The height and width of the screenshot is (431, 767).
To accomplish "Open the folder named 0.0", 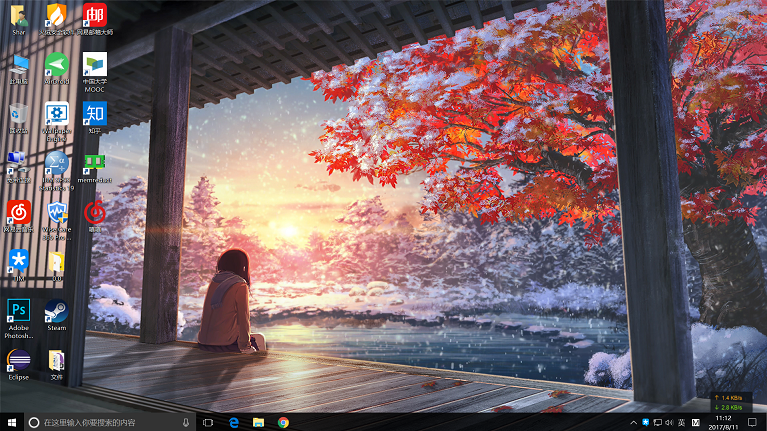I will (x=56, y=265).
